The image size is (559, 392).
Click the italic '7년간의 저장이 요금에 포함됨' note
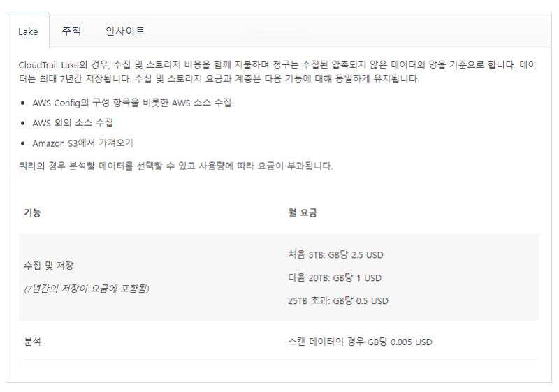(x=86, y=289)
